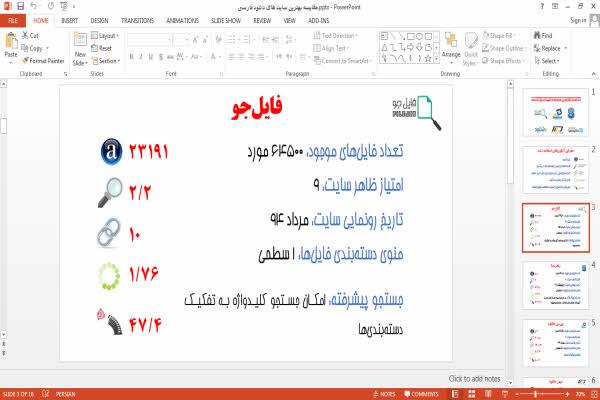Collapse the ribbon with caret arrow
This screenshot has height=400, width=600.
(x=593, y=73)
